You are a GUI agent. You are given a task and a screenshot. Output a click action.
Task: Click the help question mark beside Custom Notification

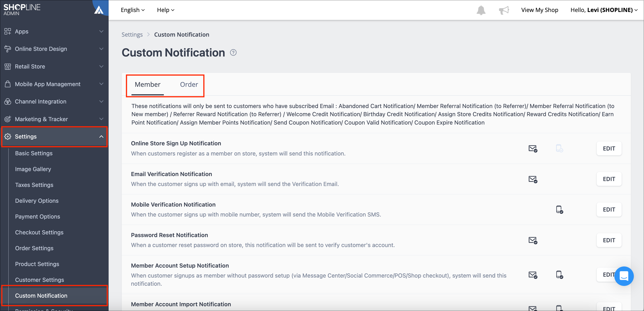[233, 52]
